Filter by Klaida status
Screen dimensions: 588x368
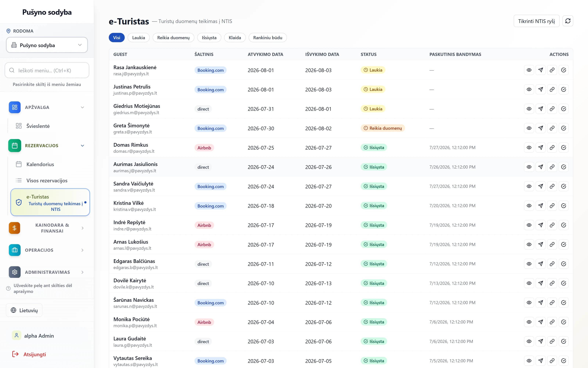pos(235,38)
